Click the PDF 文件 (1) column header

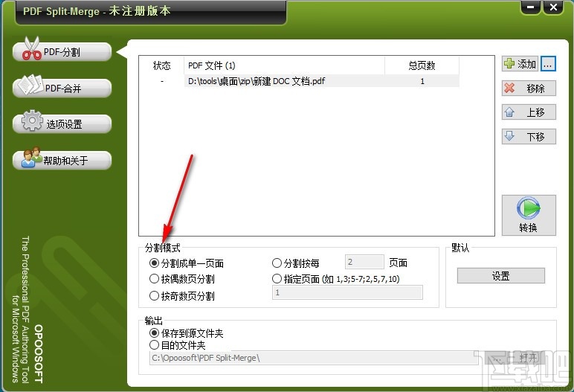pos(284,65)
